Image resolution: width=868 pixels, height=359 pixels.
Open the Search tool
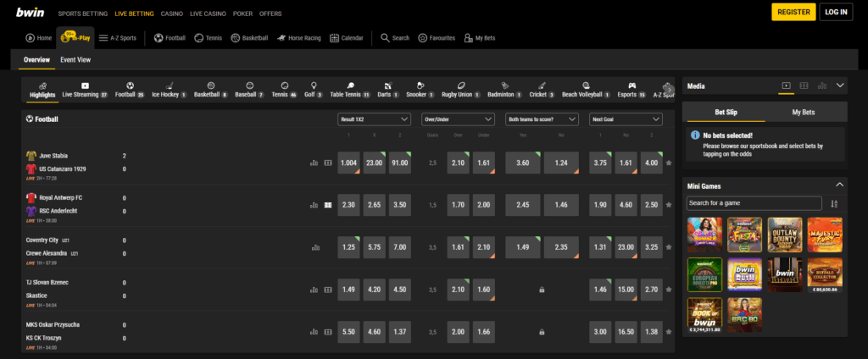click(395, 38)
